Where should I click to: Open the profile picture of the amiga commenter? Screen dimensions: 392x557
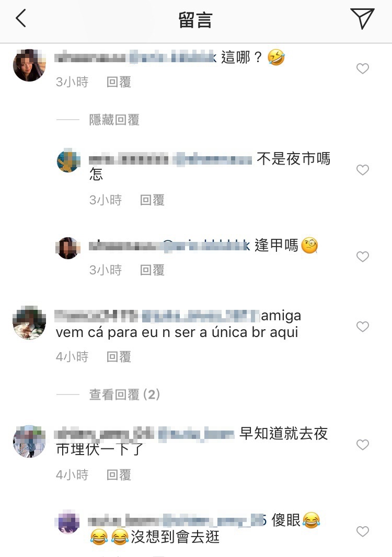click(29, 322)
